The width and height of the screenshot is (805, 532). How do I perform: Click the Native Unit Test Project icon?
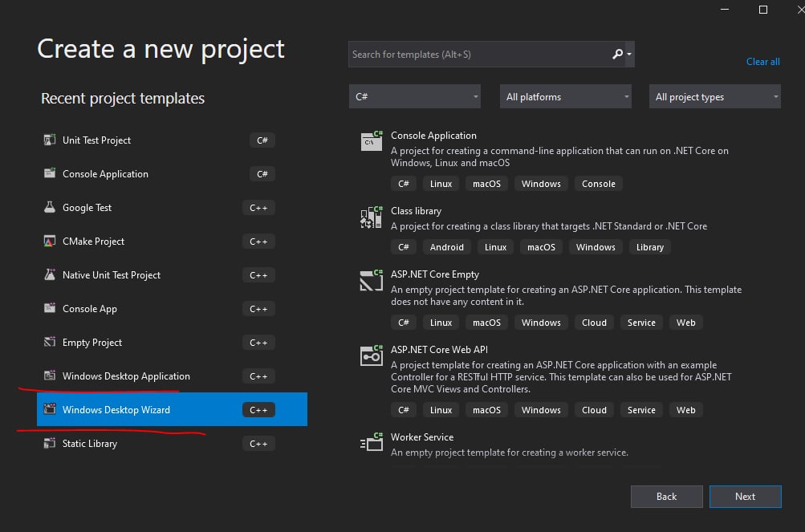[x=50, y=274]
